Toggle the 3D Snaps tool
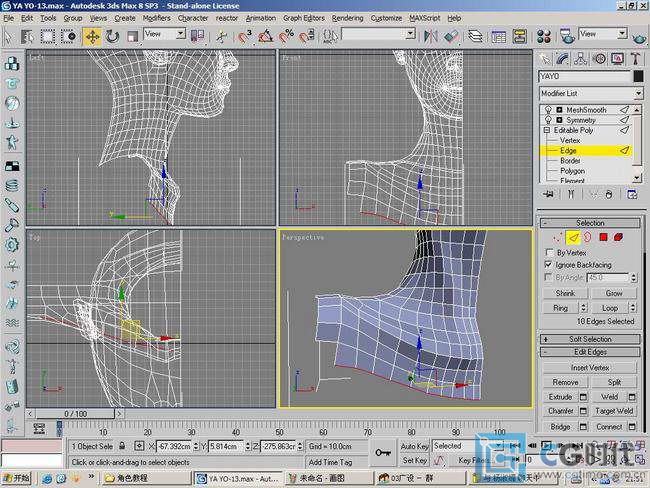The image size is (650, 488). pos(245,36)
